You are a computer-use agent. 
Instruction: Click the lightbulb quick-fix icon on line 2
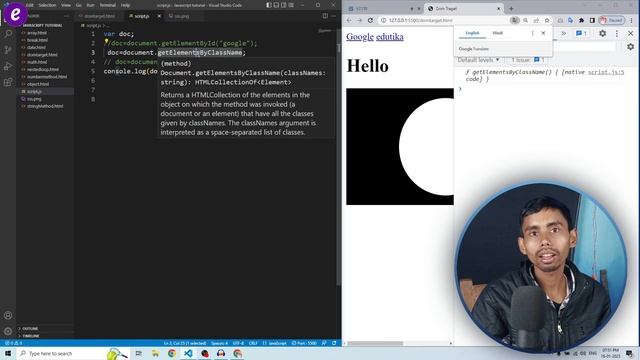pyautogui.click(x=106, y=42)
